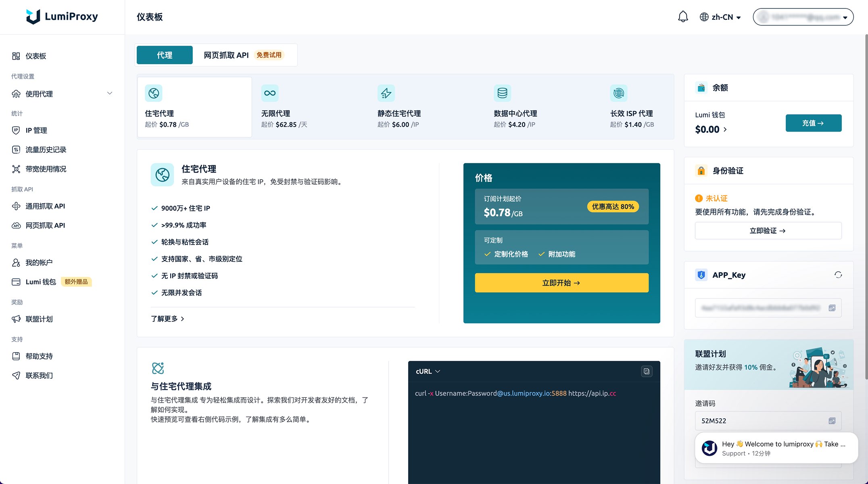Open the Support chat welcome message
Screen dimensions: 868x484
tap(776, 448)
